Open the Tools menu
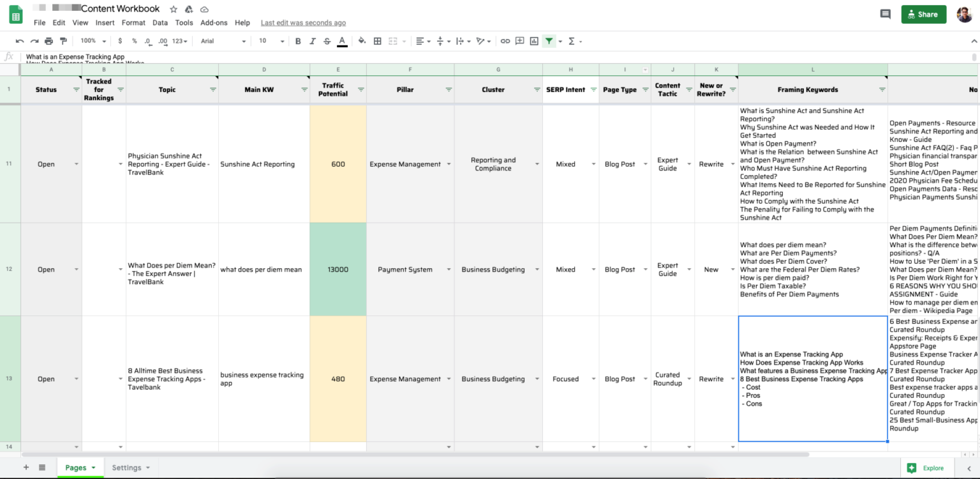 coord(184,22)
